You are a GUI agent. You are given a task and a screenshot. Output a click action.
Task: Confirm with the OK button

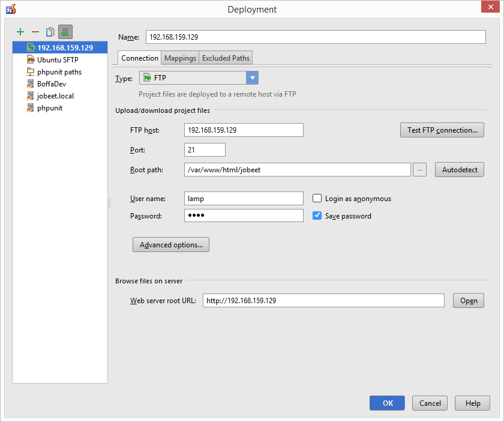[387, 403]
